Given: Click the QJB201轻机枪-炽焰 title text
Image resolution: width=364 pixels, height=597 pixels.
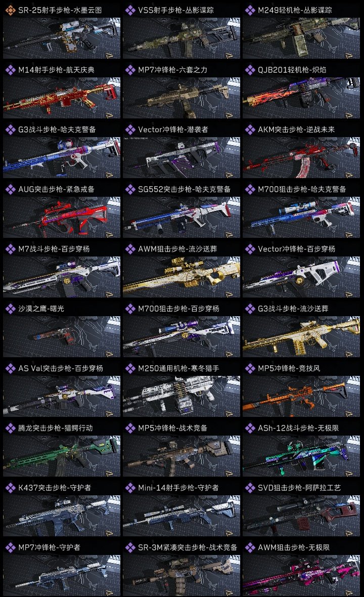Looking at the screenshot, I should [x=292, y=70].
